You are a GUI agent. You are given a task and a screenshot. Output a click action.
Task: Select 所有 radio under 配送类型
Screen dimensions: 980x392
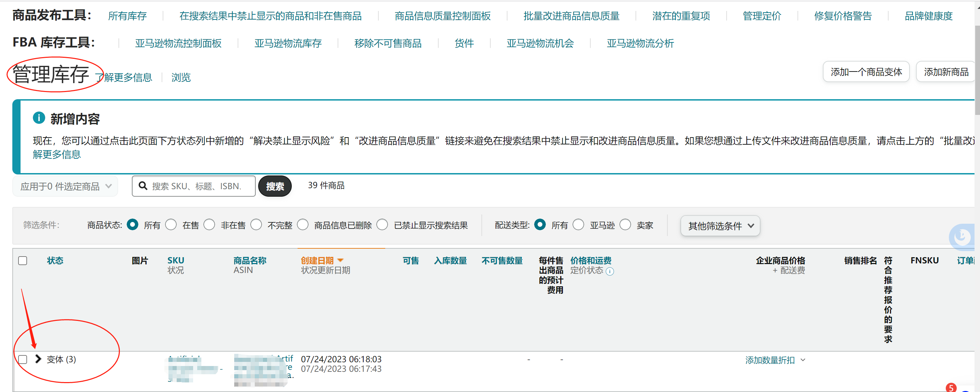(x=540, y=225)
